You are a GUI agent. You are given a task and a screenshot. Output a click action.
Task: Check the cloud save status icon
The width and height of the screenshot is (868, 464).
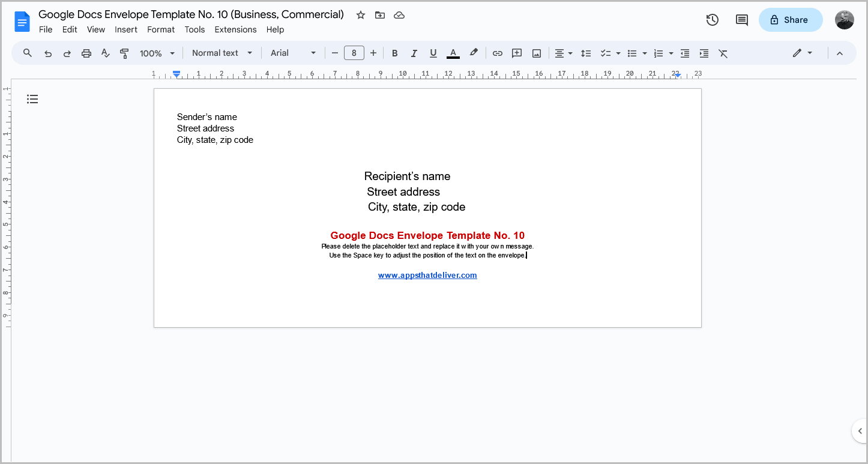pyautogui.click(x=399, y=15)
